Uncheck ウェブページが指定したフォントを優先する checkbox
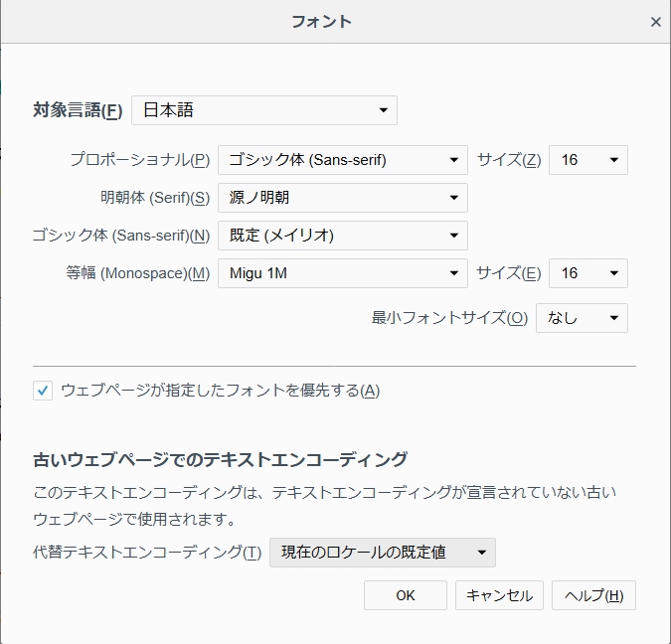The height and width of the screenshot is (644, 671). point(43,391)
